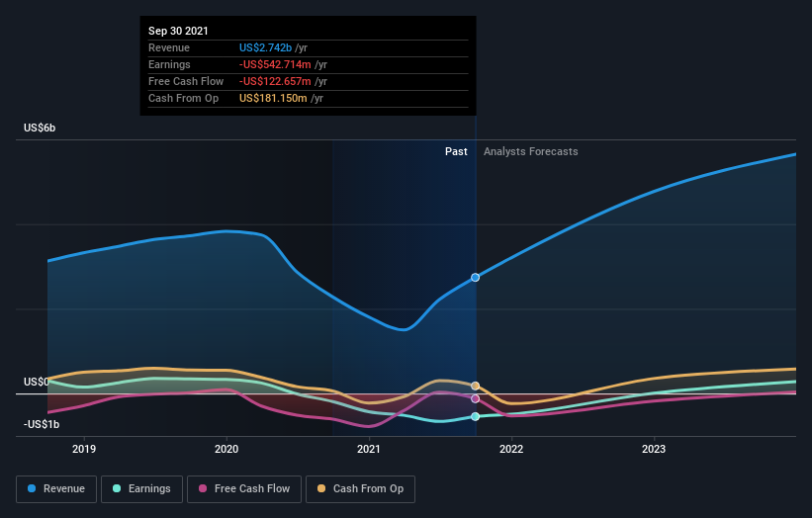The width and height of the screenshot is (812, 518).
Task: Click the 2020 x-axis label
Action: [x=226, y=449]
